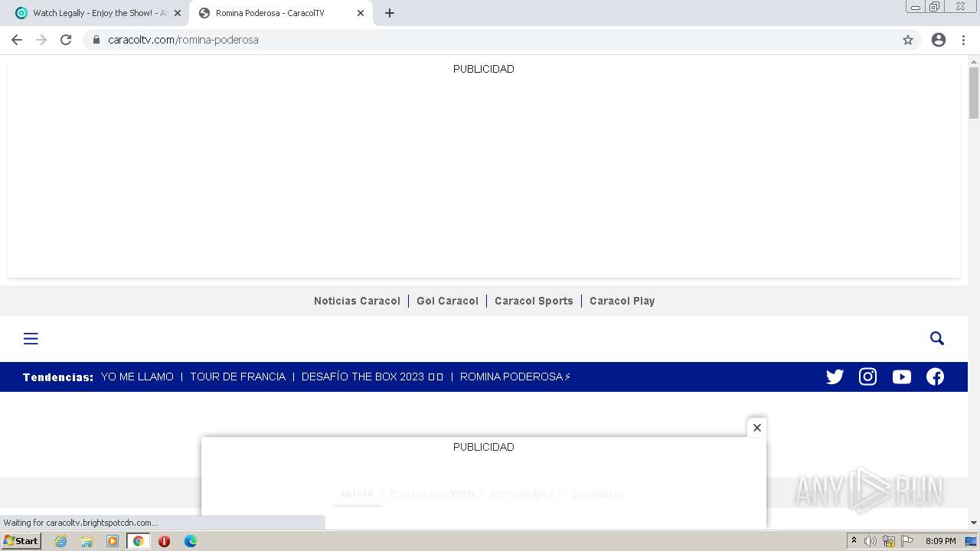This screenshot has height=551, width=980.
Task: Open Noticias Caracol link
Action: click(x=357, y=301)
